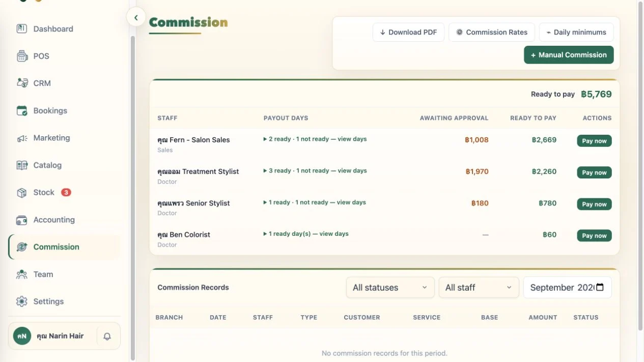644x362 pixels.
Task: Open the All statuses dropdown
Action: click(x=390, y=287)
